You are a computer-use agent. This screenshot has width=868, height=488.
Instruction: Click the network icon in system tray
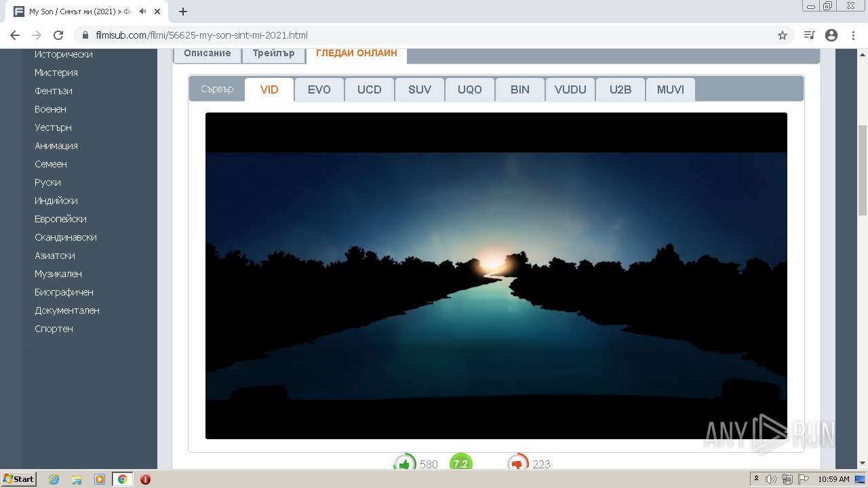(787, 479)
